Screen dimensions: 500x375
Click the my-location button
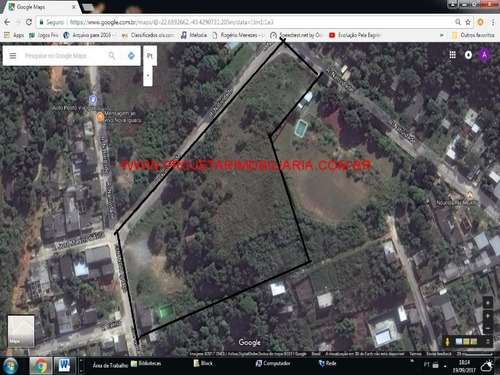tap(488, 303)
